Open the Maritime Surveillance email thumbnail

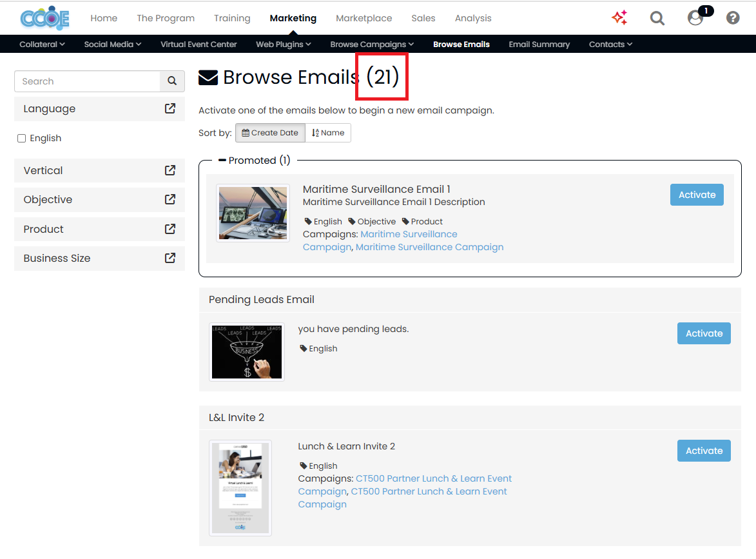[x=253, y=213]
